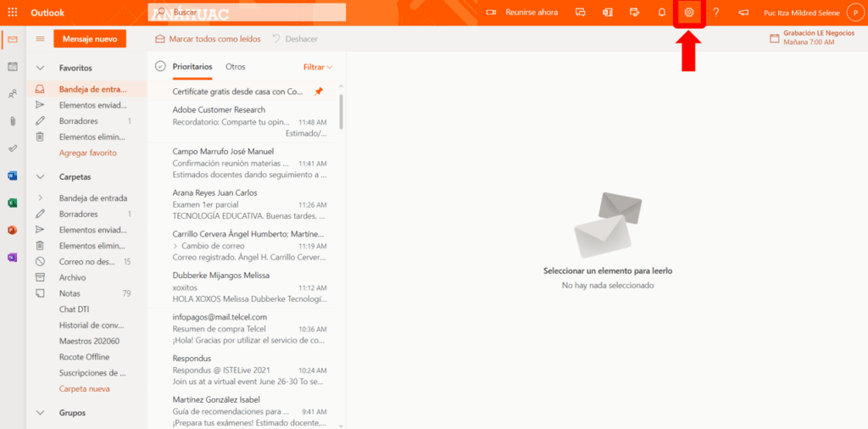Open Calendar from the left sidebar
868x429 pixels.
(x=13, y=67)
